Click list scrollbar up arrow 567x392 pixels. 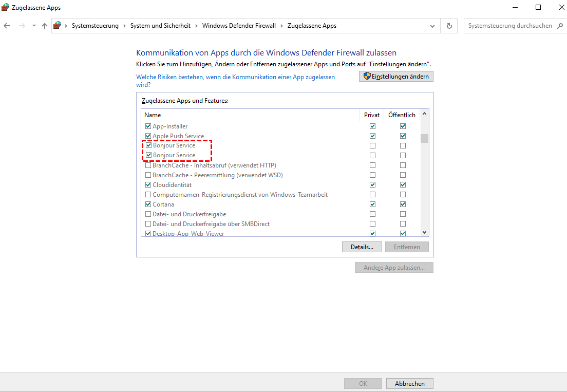425,114
